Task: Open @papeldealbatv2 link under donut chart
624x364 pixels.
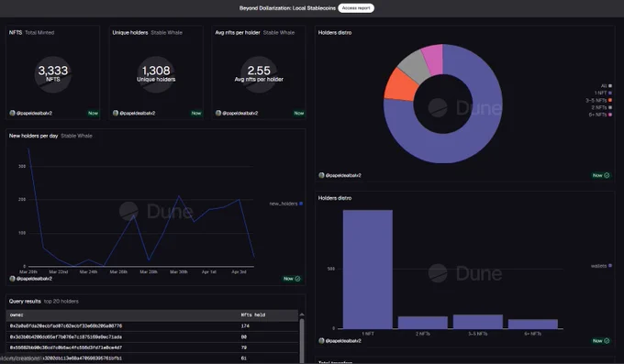Action: click(343, 175)
